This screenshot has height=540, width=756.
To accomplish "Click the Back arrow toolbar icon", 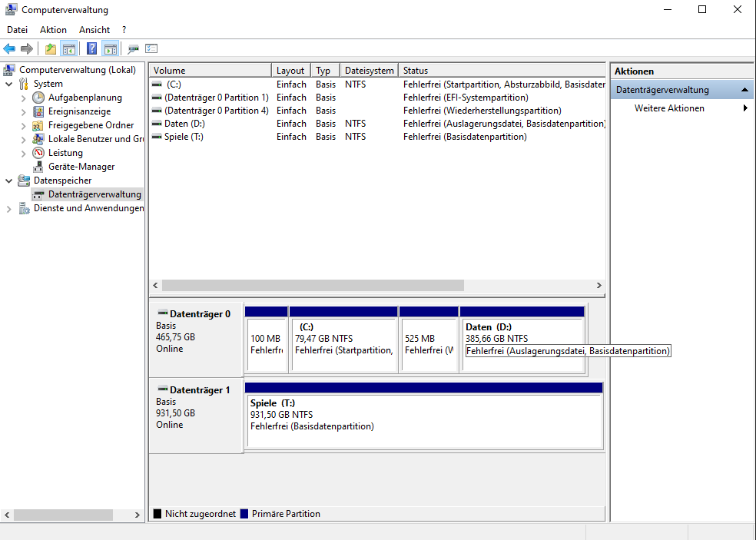I will 9,48.
